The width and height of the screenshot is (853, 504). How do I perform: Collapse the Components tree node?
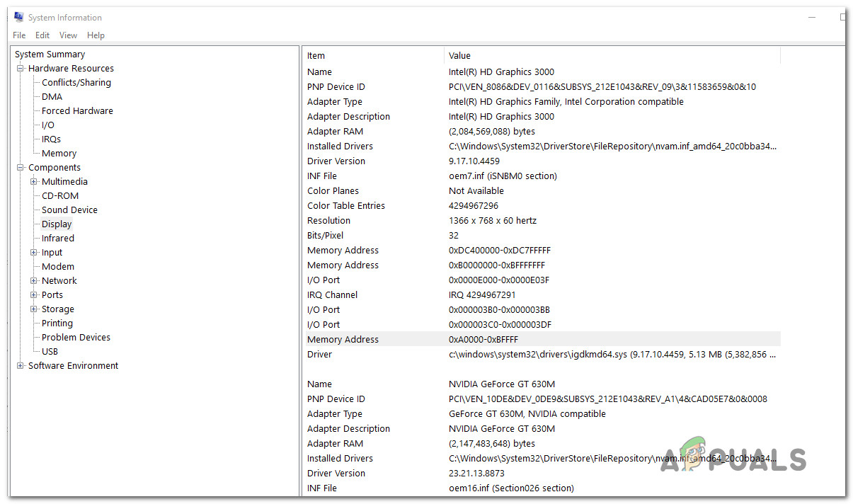tap(21, 168)
